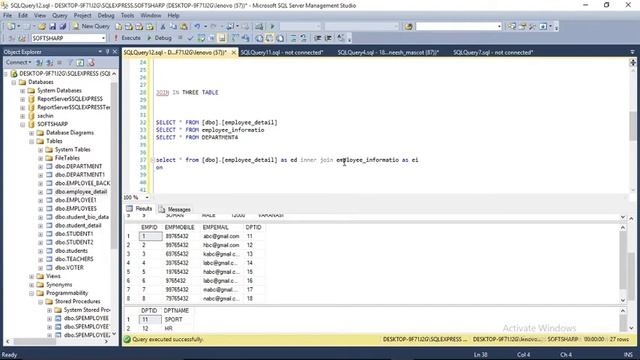Open the tab overflow dropdown at right
Image resolution: width=640 pixels, height=360 pixels.
[632, 52]
